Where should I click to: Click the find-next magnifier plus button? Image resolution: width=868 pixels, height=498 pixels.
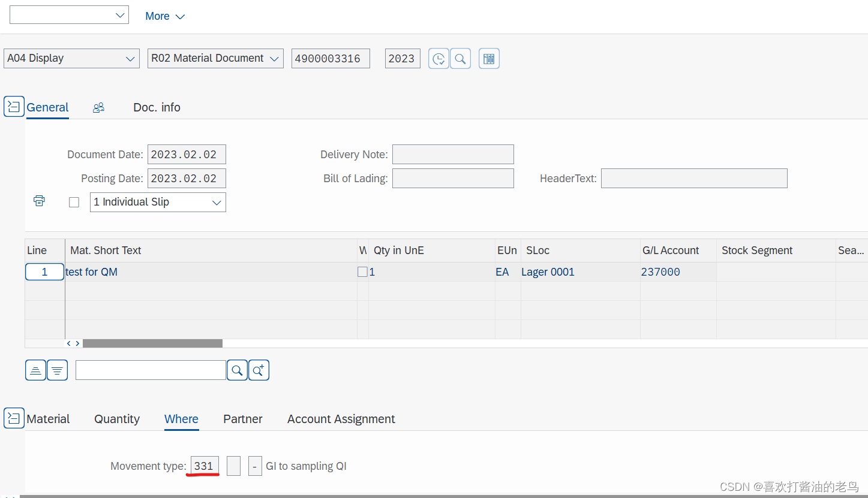click(259, 370)
